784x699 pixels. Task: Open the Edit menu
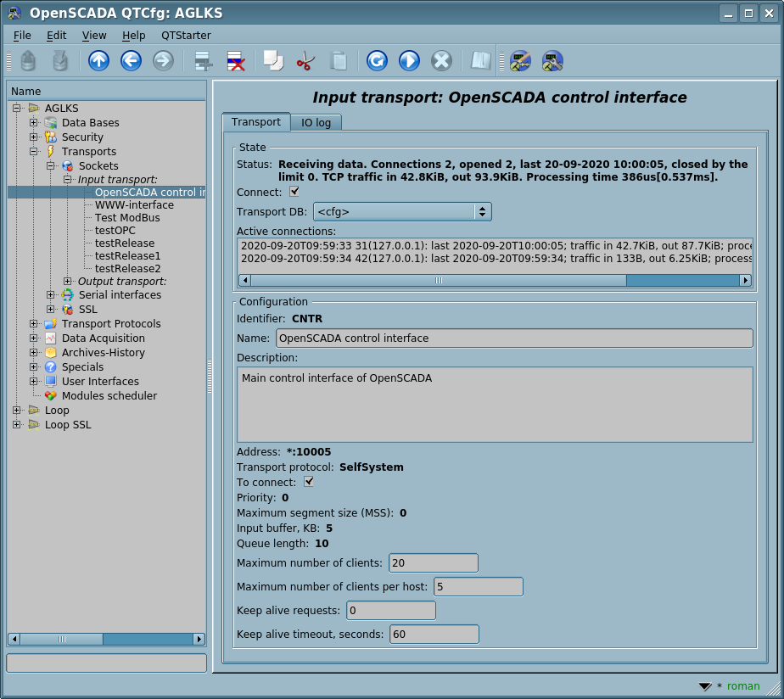tap(57, 36)
